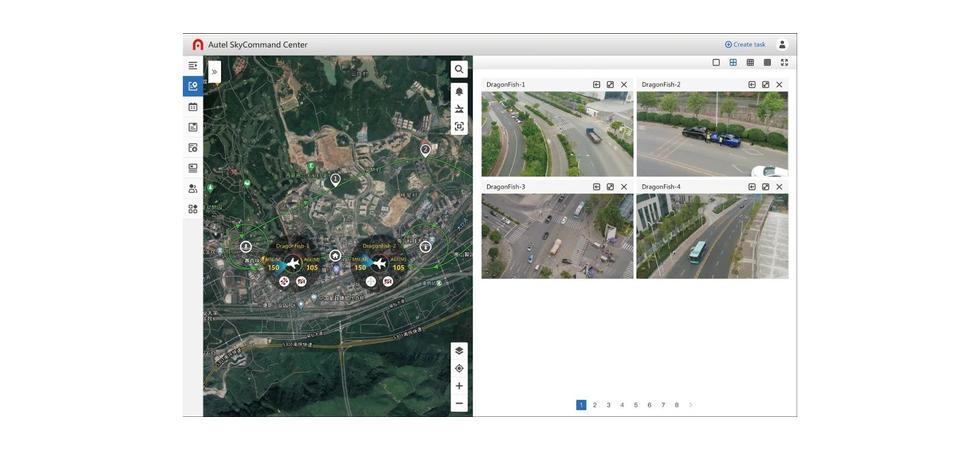
Task: Select DragonFish-1 video thumbnail
Action: click(x=557, y=134)
